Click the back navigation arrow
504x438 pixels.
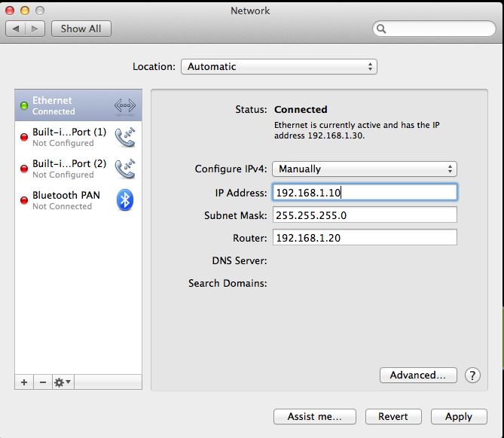pos(15,29)
